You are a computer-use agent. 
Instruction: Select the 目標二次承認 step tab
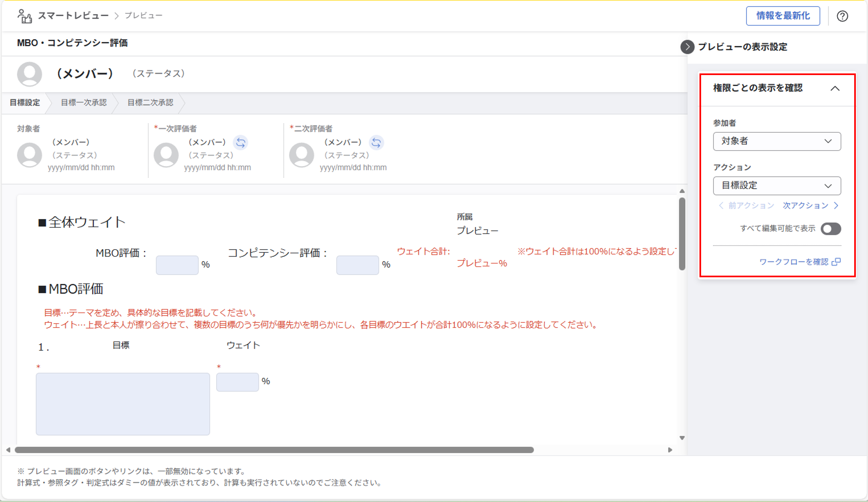click(150, 103)
